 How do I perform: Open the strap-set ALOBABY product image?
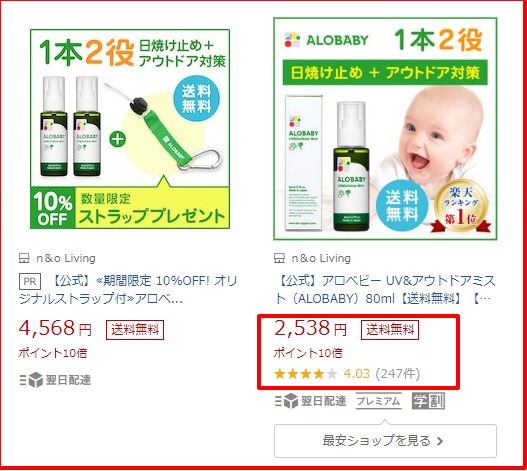tap(130, 129)
